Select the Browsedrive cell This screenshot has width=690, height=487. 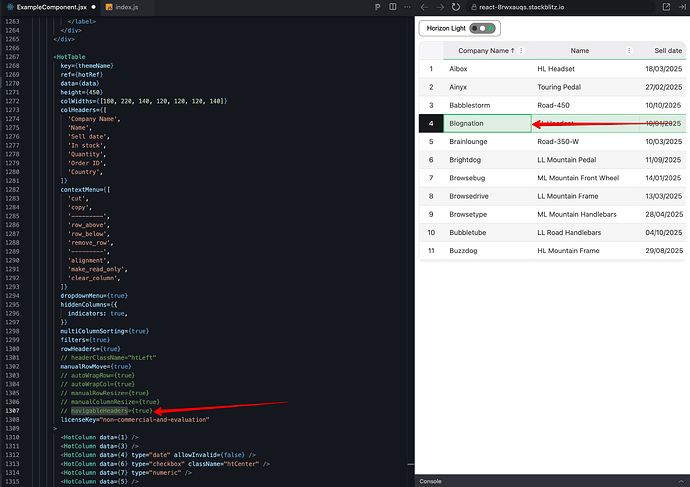487,196
